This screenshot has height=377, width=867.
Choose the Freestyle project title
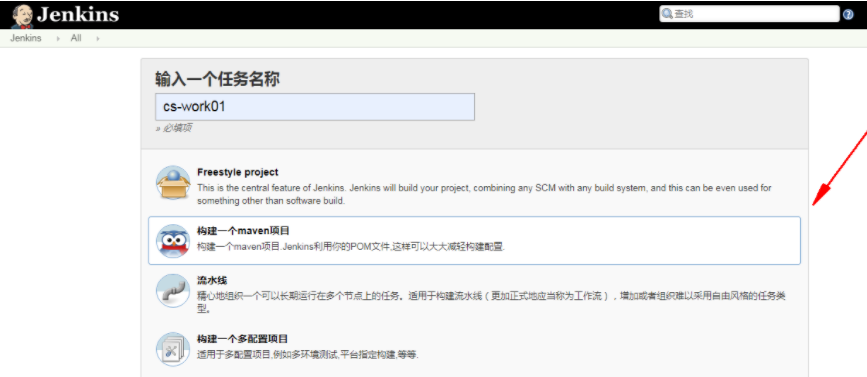click(x=238, y=172)
